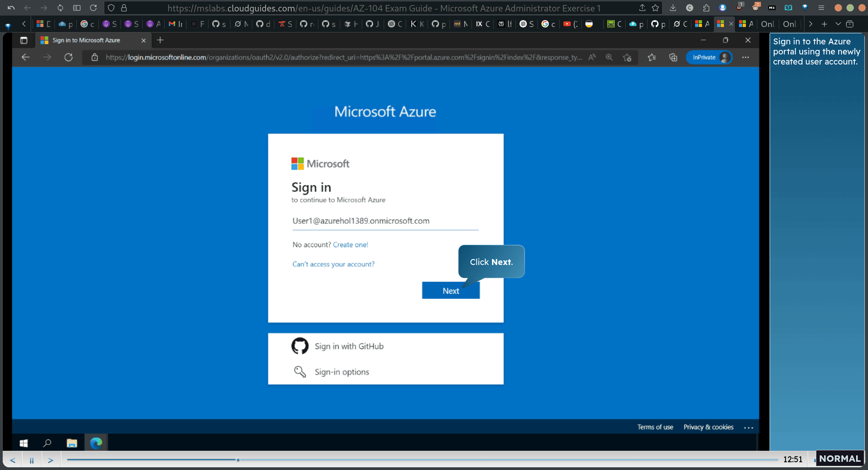This screenshot has height=470, width=868.
Task: Click the key icon beside Sign-in options
Action: (x=300, y=372)
